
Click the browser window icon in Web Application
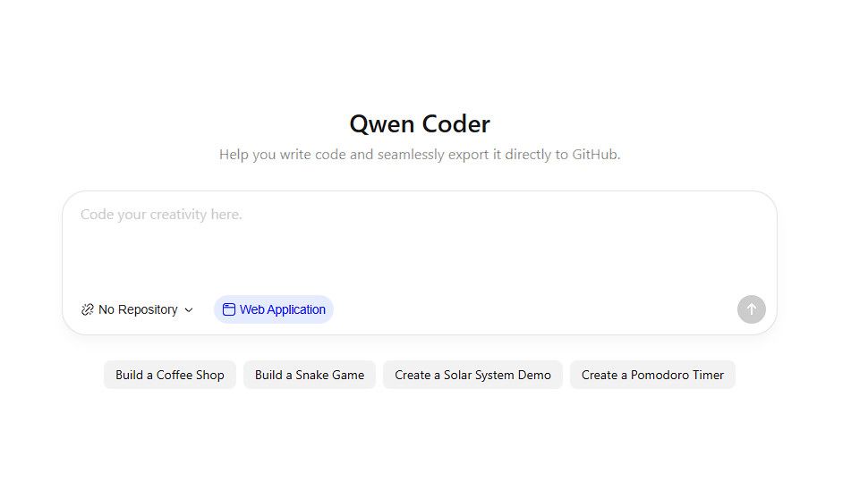228,309
